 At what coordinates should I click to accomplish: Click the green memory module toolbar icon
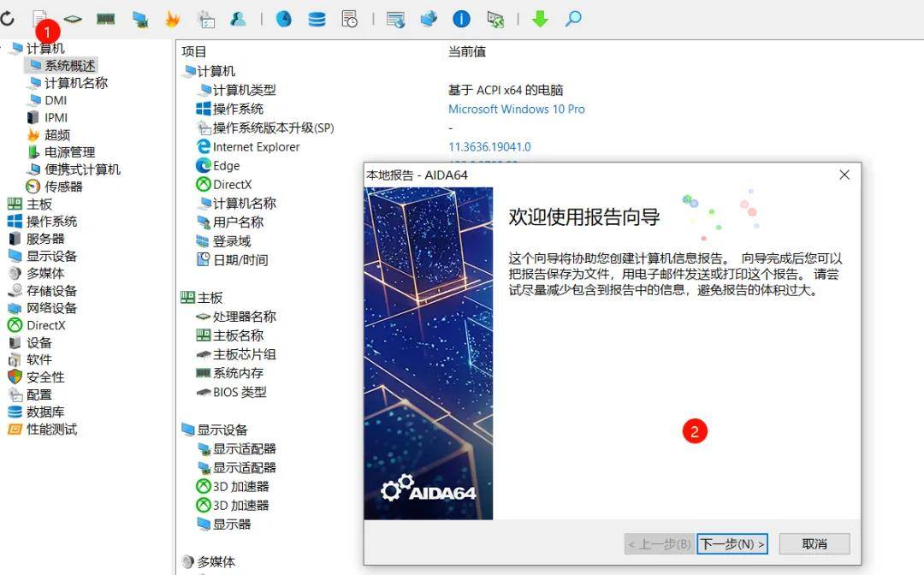click(105, 20)
